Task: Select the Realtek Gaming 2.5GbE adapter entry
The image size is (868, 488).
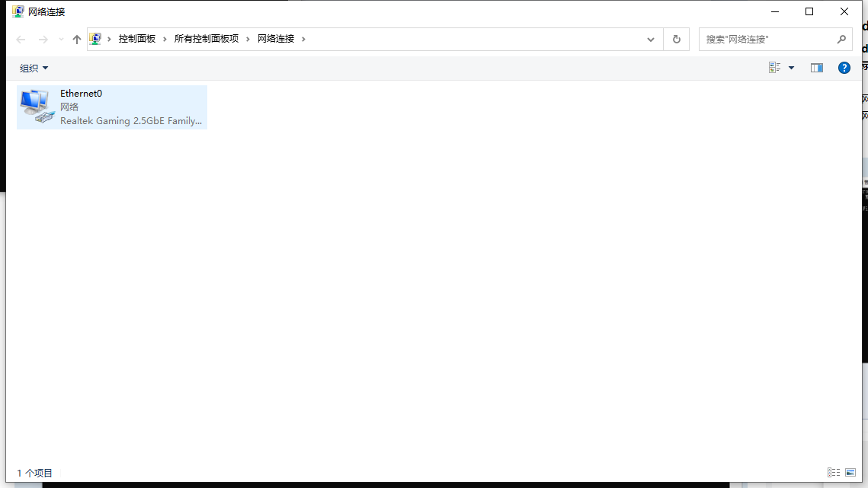Action: (133, 120)
